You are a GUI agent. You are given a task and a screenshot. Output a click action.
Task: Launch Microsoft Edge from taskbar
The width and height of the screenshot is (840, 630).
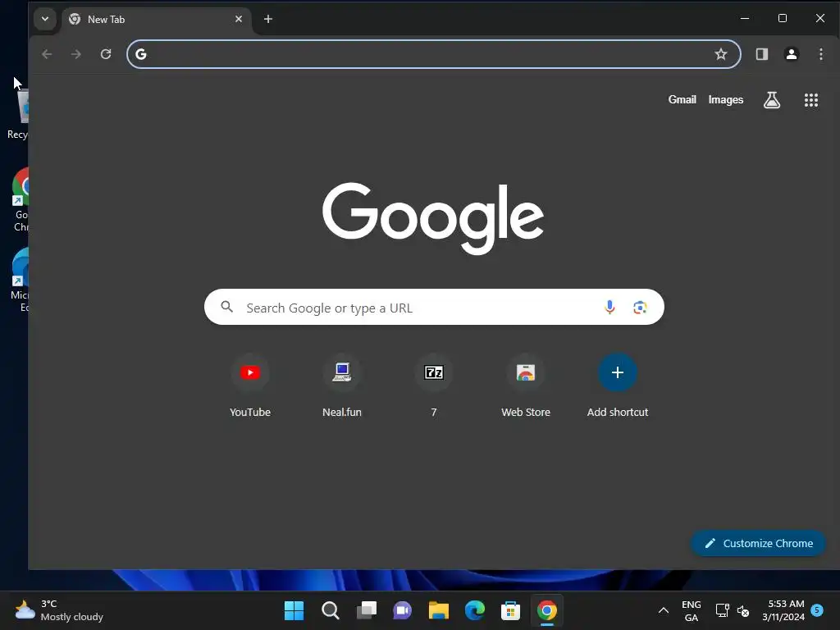pos(475,610)
